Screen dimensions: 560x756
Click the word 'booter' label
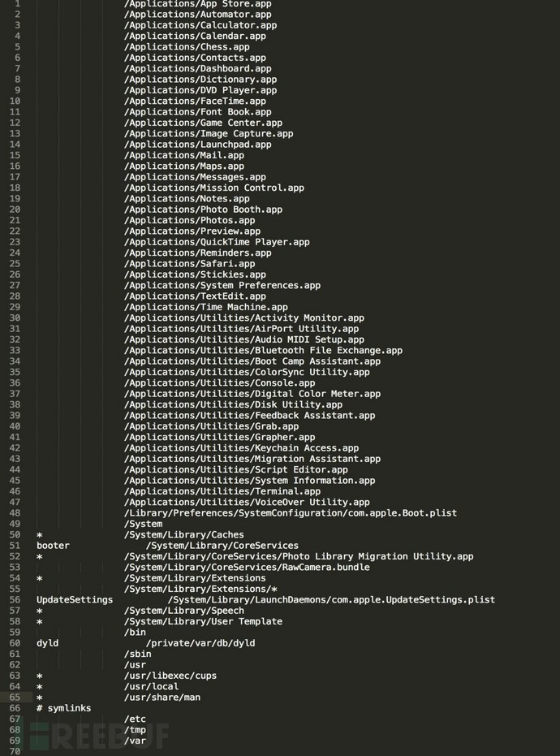pyautogui.click(x=53, y=546)
